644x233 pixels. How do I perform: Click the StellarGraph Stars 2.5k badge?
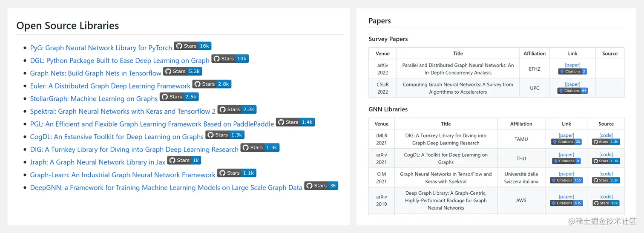179,97
